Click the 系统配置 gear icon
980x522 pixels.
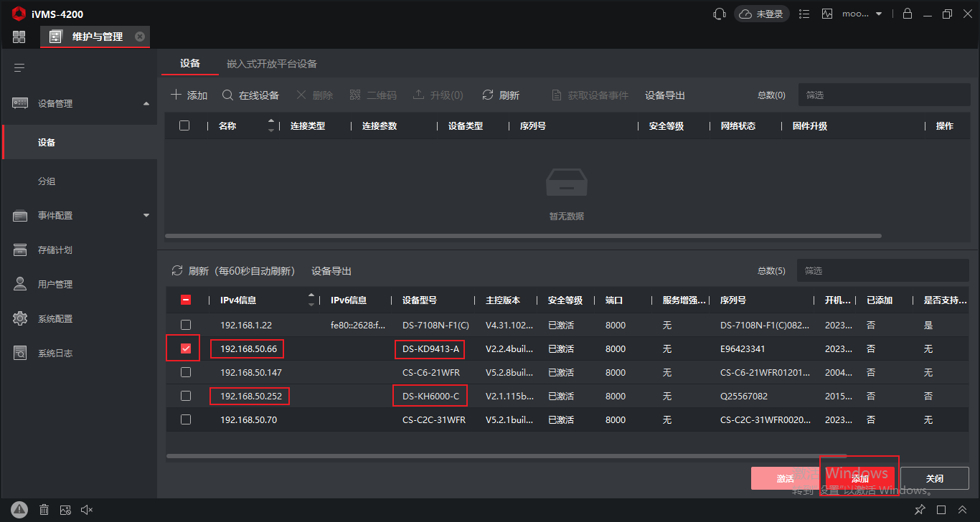click(20, 318)
